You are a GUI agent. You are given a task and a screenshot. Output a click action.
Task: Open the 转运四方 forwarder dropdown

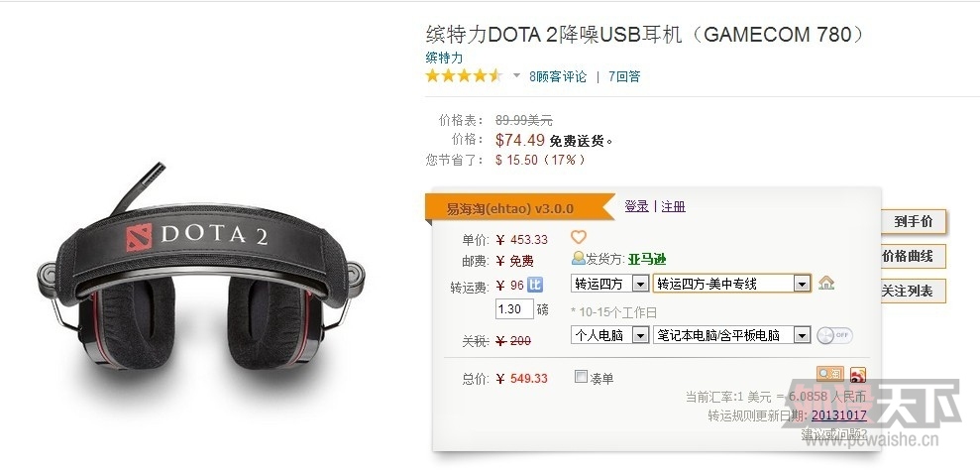pyautogui.click(x=609, y=284)
